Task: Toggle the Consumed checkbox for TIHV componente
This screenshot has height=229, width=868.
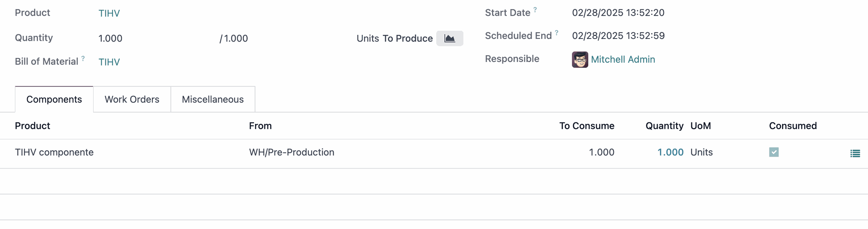Action: pyautogui.click(x=774, y=152)
